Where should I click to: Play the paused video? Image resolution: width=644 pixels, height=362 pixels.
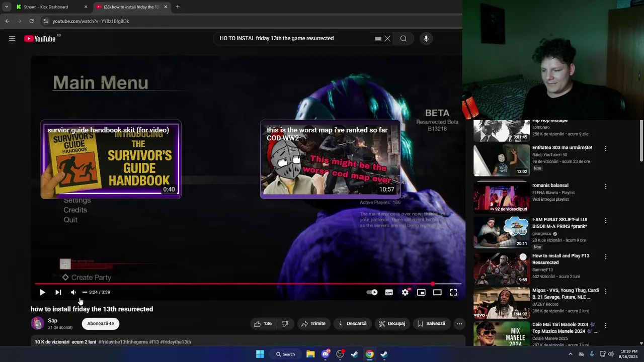42,292
